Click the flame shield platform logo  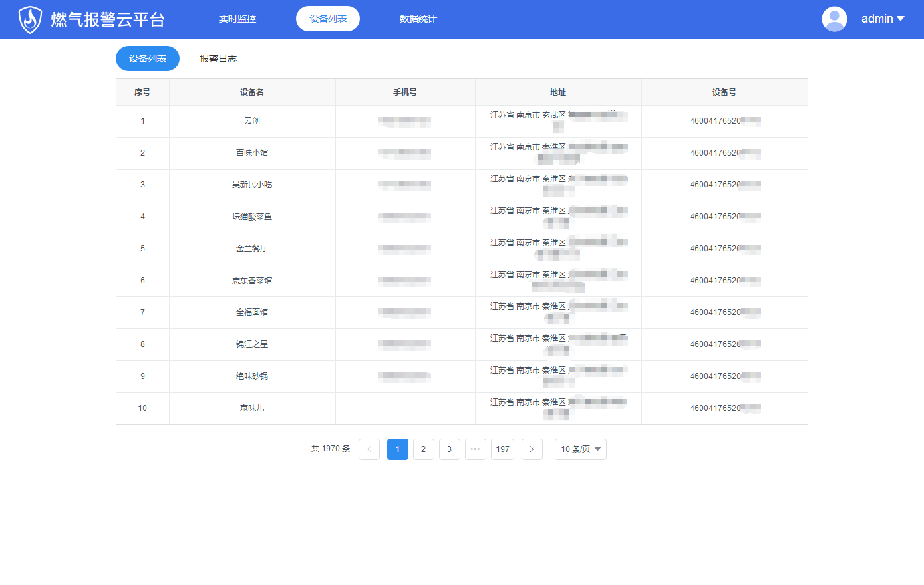30,19
